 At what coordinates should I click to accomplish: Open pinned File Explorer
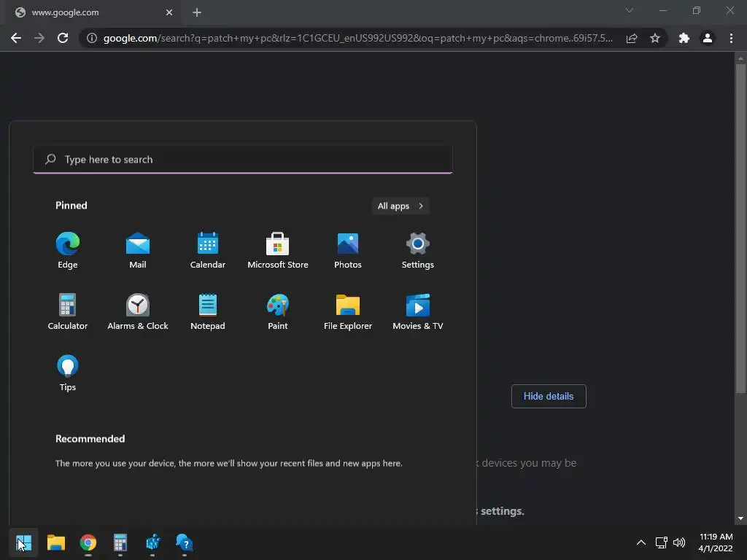click(x=348, y=312)
